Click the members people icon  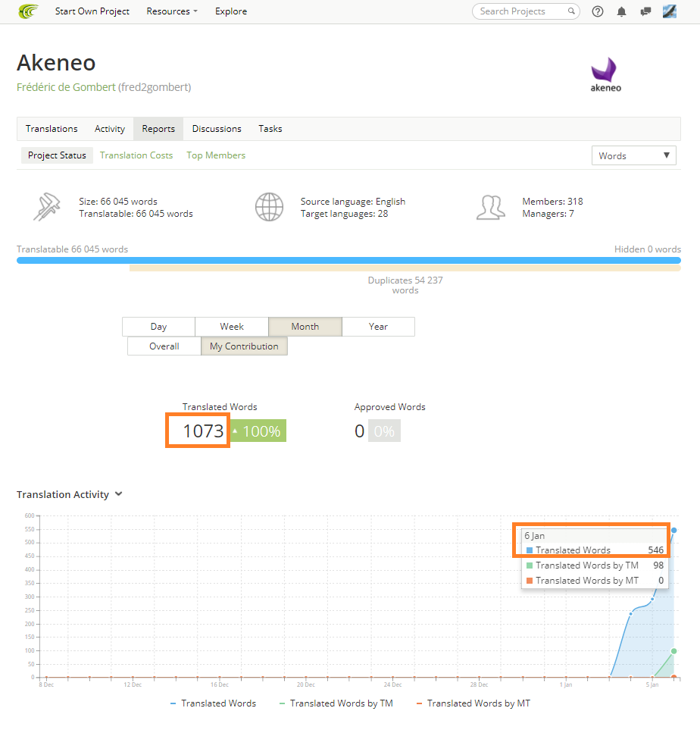[x=491, y=208]
